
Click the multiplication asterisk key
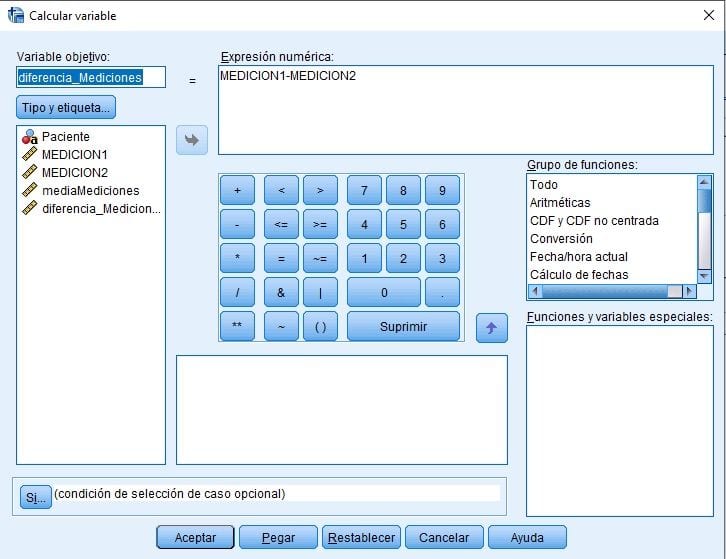(x=237, y=258)
